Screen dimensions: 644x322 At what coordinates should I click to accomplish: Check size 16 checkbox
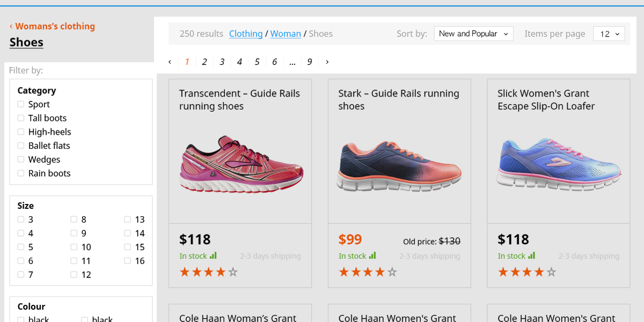[x=128, y=261]
